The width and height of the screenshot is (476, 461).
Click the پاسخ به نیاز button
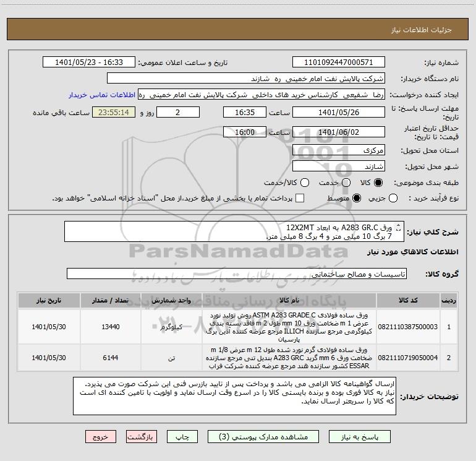[360, 437]
